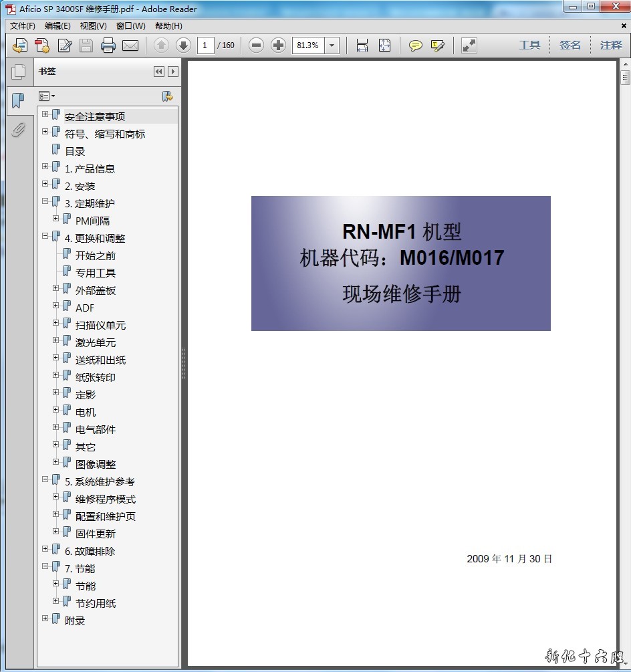Click the page number input field

[205, 45]
